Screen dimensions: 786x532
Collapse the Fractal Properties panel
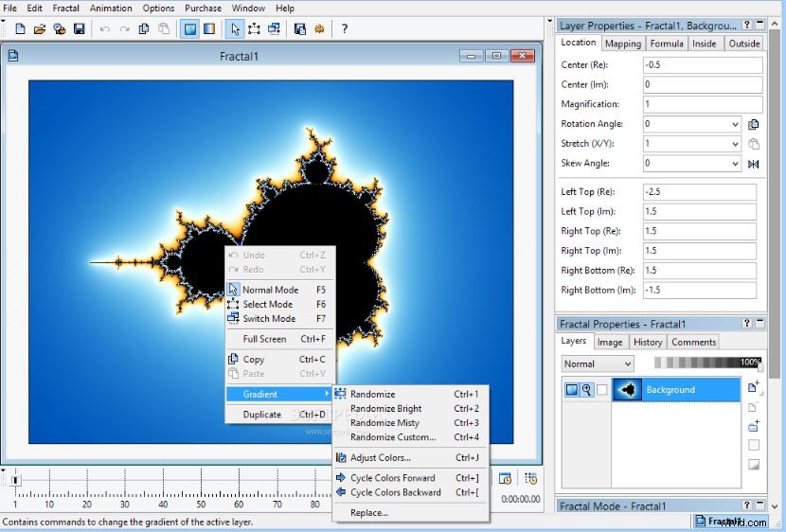[x=760, y=323]
